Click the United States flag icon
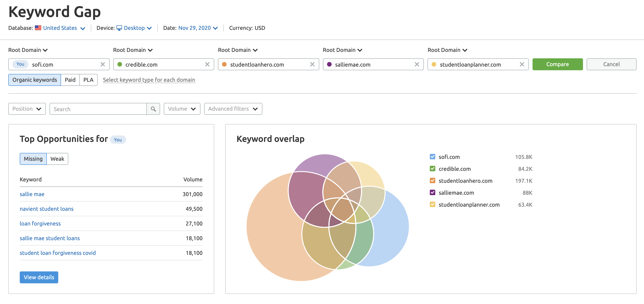 (x=38, y=28)
